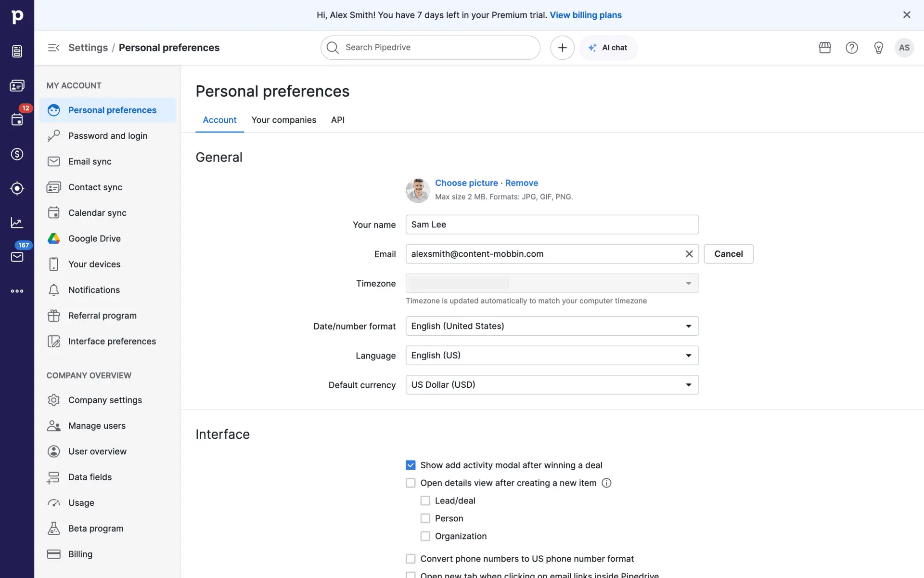
Task: Open the Deals dollar icon in the left rail
Action: (x=17, y=154)
